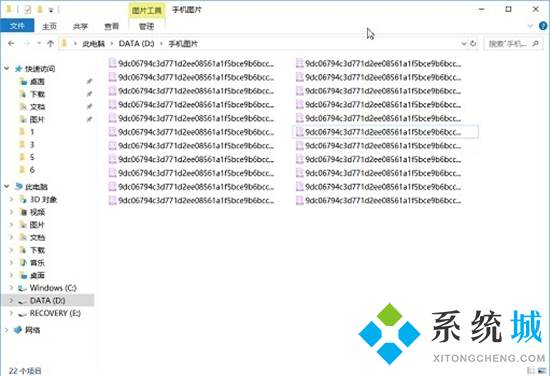Image resolution: width=550 pixels, height=376 pixels.
Task: Select 文档 under 此电脑
Action: 37,237
